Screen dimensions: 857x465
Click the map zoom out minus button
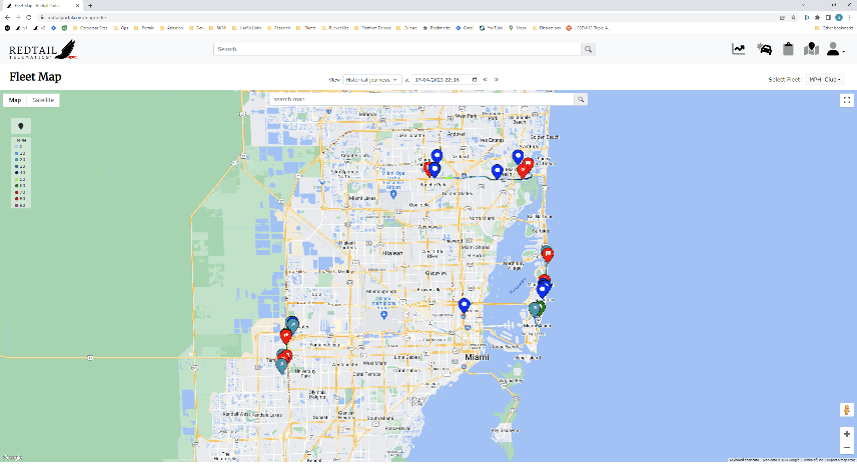tap(846, 447)
